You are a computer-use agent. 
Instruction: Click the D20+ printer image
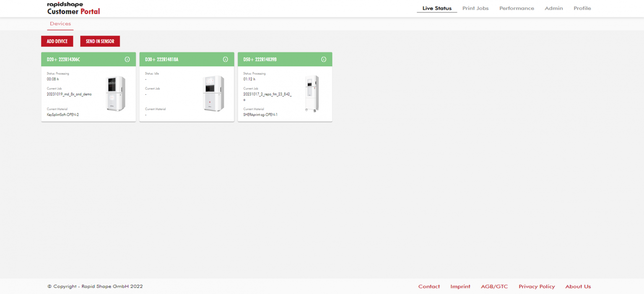[x=116, y=94]
